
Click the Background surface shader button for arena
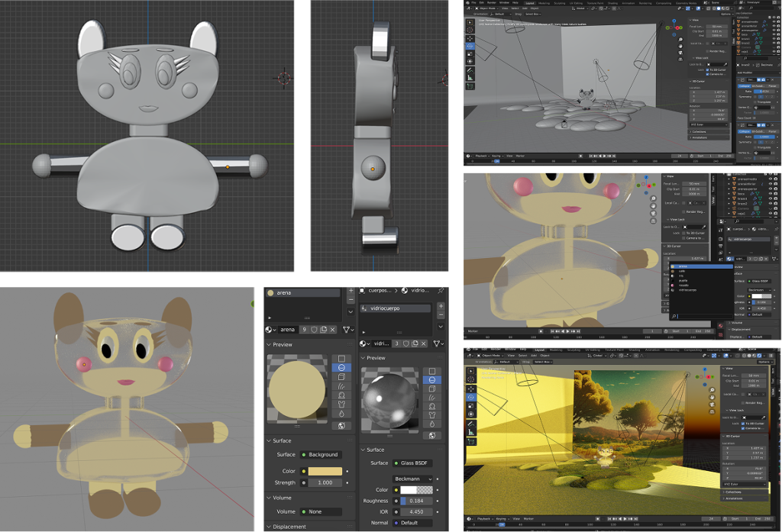[x=321, y=454]
